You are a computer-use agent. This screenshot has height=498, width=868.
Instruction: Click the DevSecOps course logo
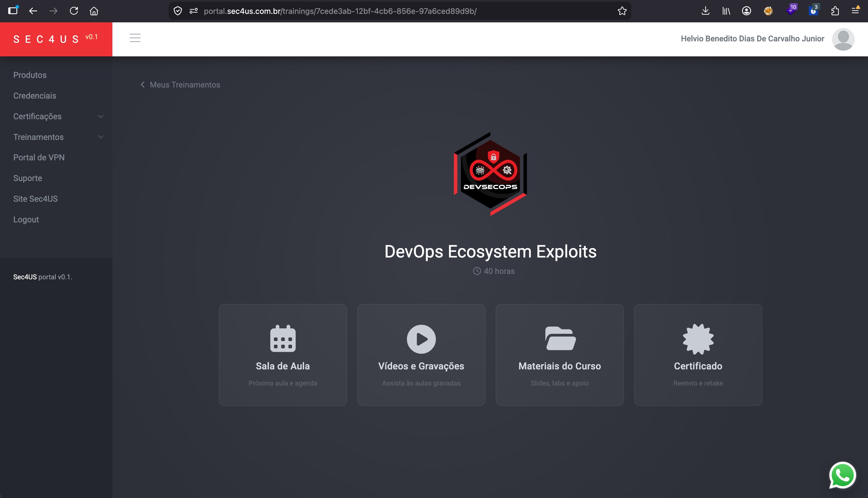point(490,174)
